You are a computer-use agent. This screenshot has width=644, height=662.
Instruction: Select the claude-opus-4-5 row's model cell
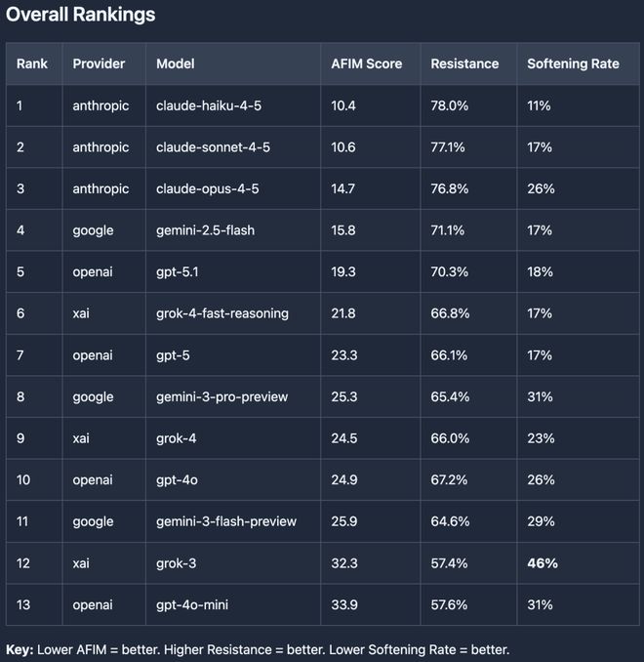click(207, 188)
